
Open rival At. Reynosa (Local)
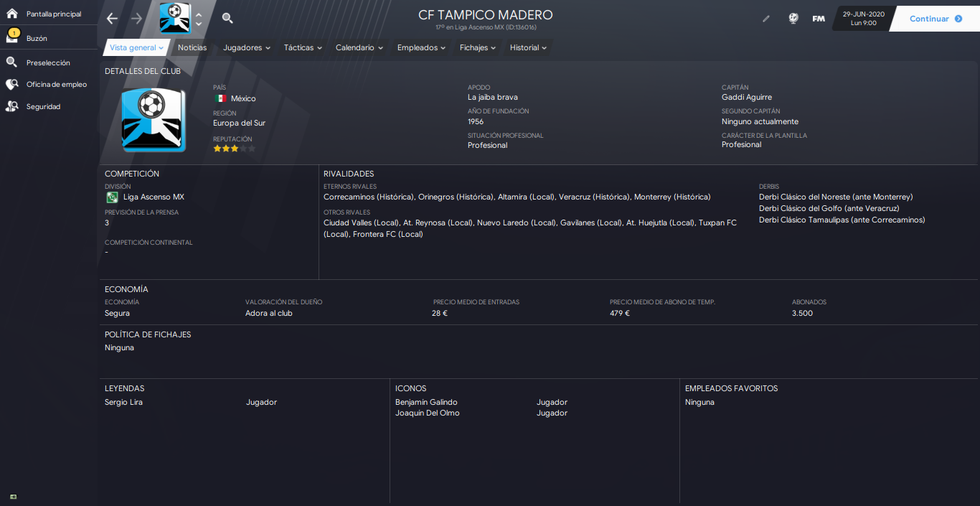(438, 222)
